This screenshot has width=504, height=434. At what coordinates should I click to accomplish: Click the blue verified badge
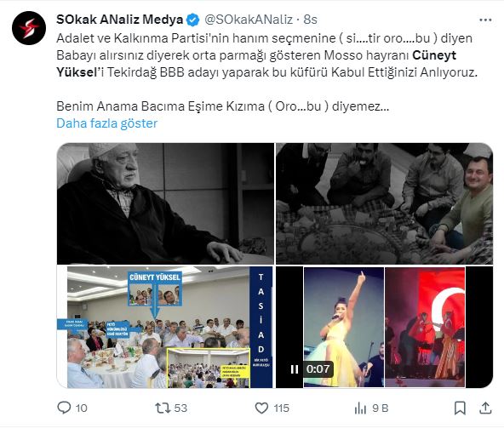[193, 20]
